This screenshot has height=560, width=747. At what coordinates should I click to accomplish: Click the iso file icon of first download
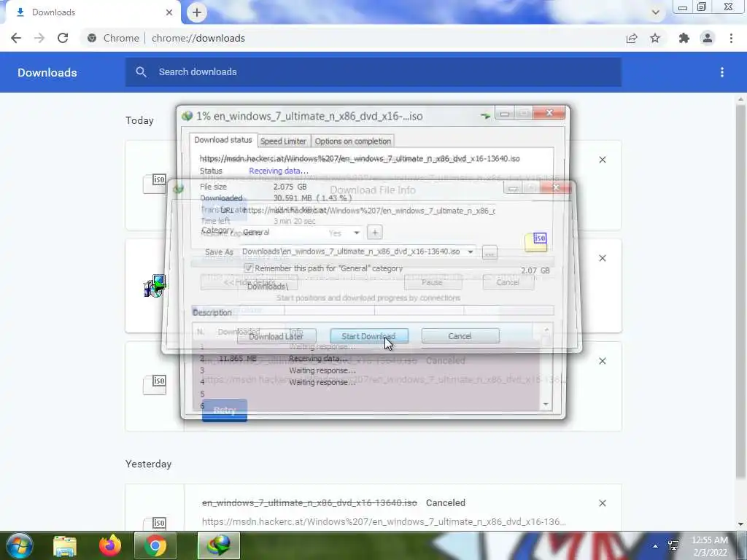(155, 183)
